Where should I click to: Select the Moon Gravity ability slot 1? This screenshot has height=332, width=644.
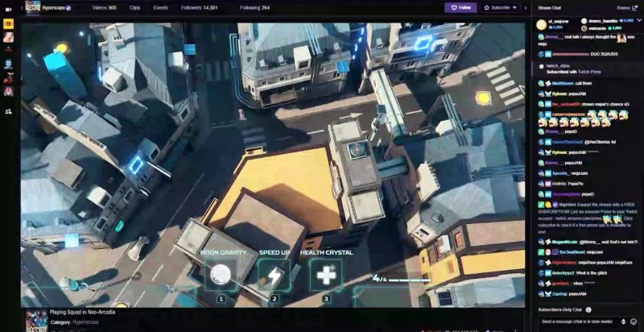(x=221, y=275)
